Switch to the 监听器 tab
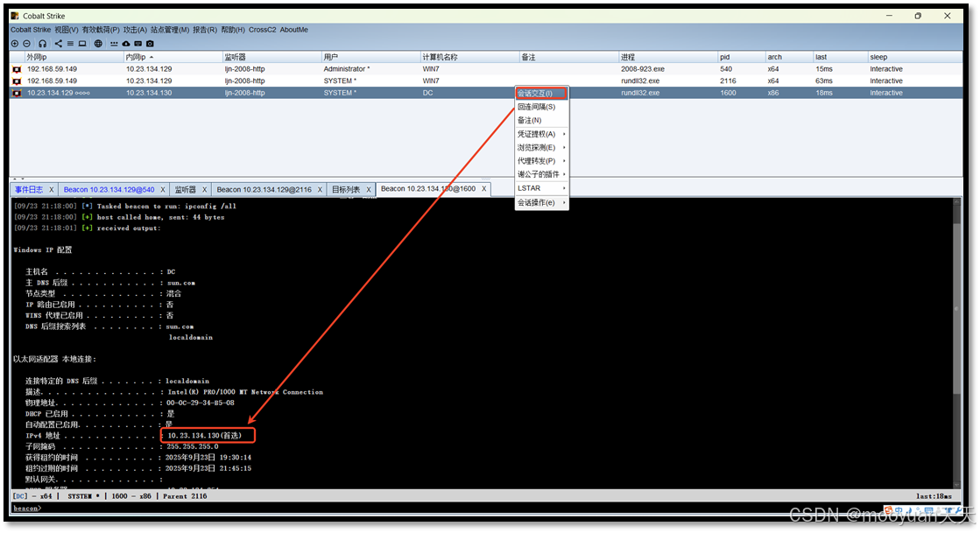This screenshot has width=980, height=533. click(x=185, y=189)
